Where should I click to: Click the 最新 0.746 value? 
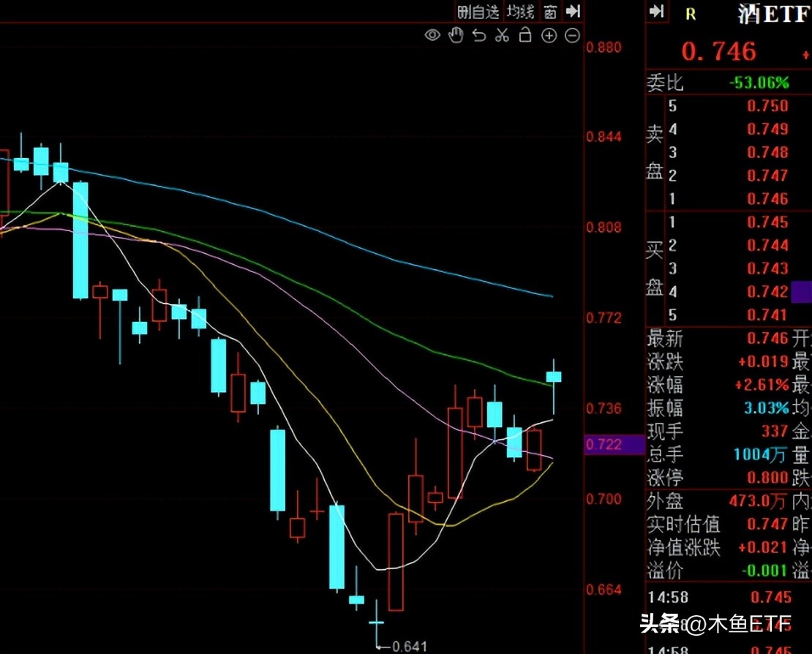pos(767,338)
